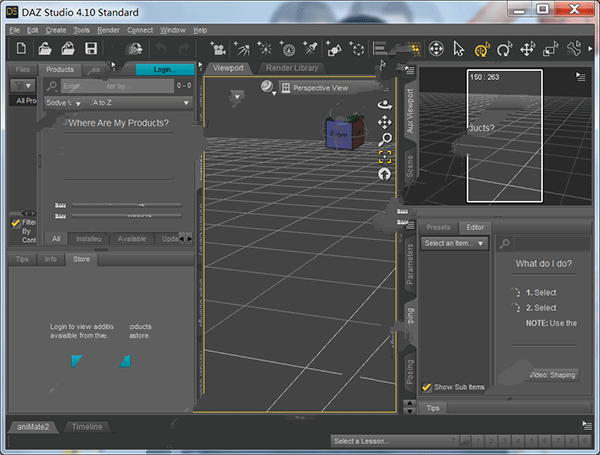This screenshot has height=455, width=600.
Task: Click the Installed filter button
Action: (88, 239)
